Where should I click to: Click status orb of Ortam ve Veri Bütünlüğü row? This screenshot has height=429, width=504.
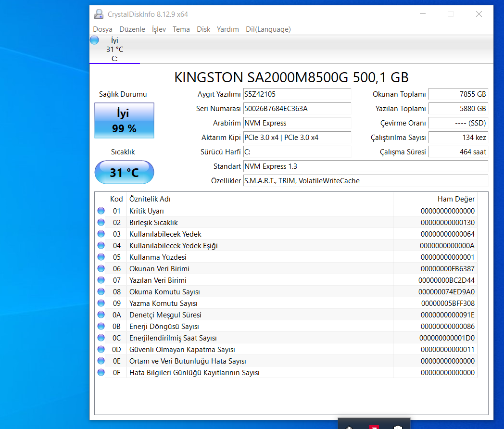pyautogui.click(x=101, y=361)
